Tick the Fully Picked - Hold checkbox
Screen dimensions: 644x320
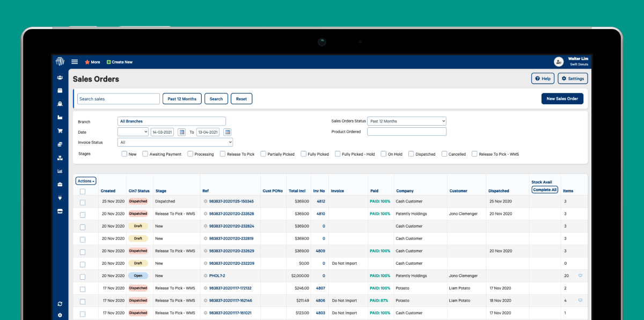point(338,154)
